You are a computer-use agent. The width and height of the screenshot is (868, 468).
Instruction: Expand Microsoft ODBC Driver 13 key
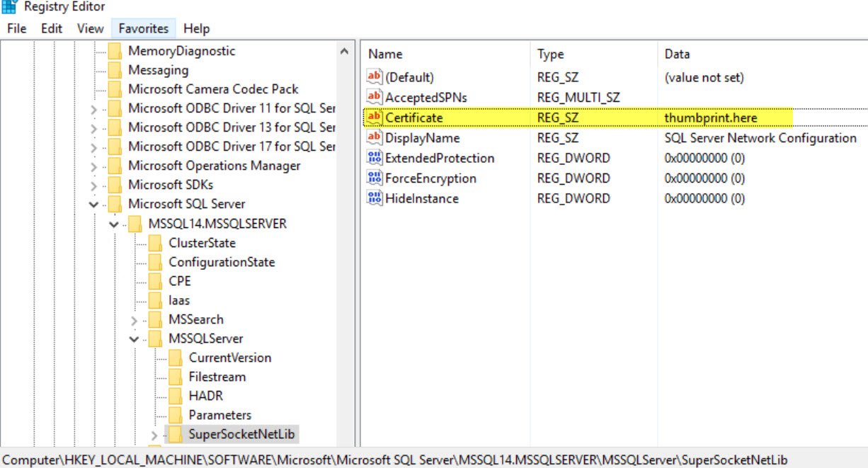[94, 128]
